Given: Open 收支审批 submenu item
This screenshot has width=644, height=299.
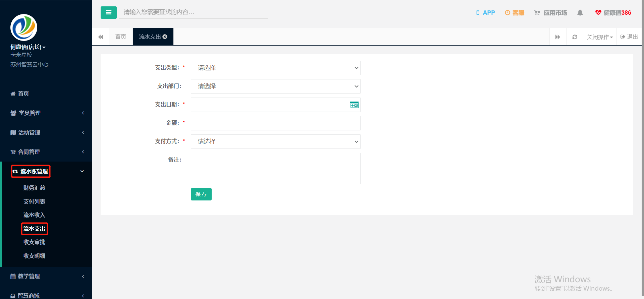Looking at the screenshot, I should pyautogui.click(x=34, y=242).
